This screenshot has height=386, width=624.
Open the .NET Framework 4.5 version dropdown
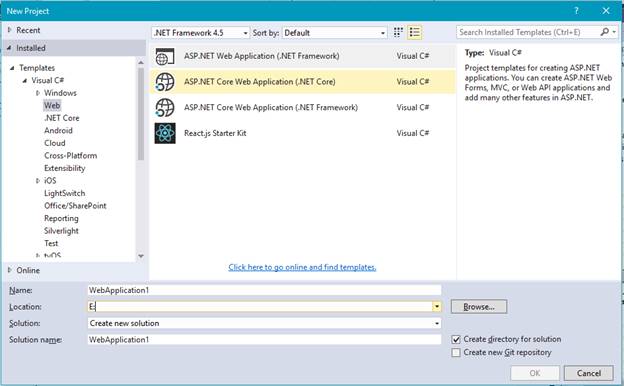(201, 33)
